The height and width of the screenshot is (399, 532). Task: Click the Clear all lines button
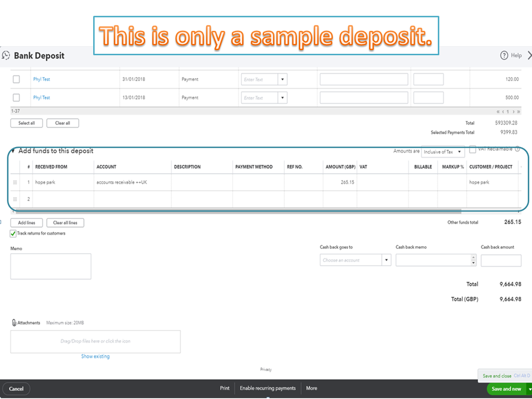point(65,223)
